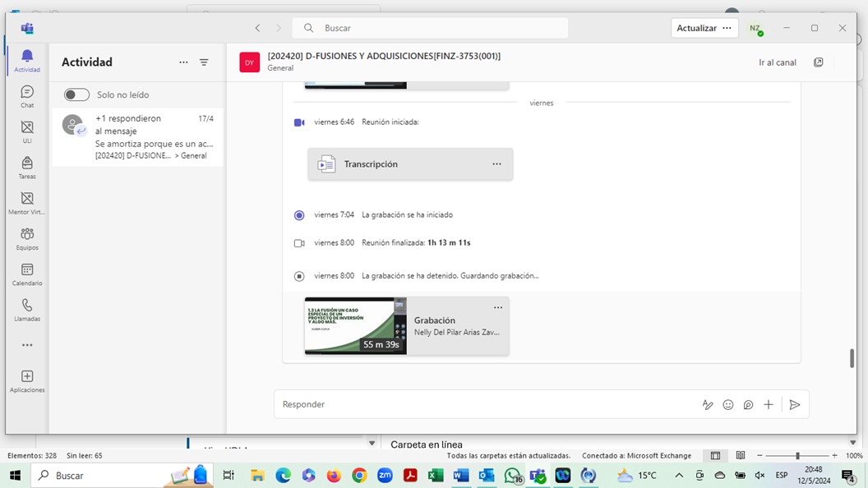The height and width of the screenshot is (488, 868).
Task: Go to Llamadas in the sidebar
Action: click(x=27, y=309)
